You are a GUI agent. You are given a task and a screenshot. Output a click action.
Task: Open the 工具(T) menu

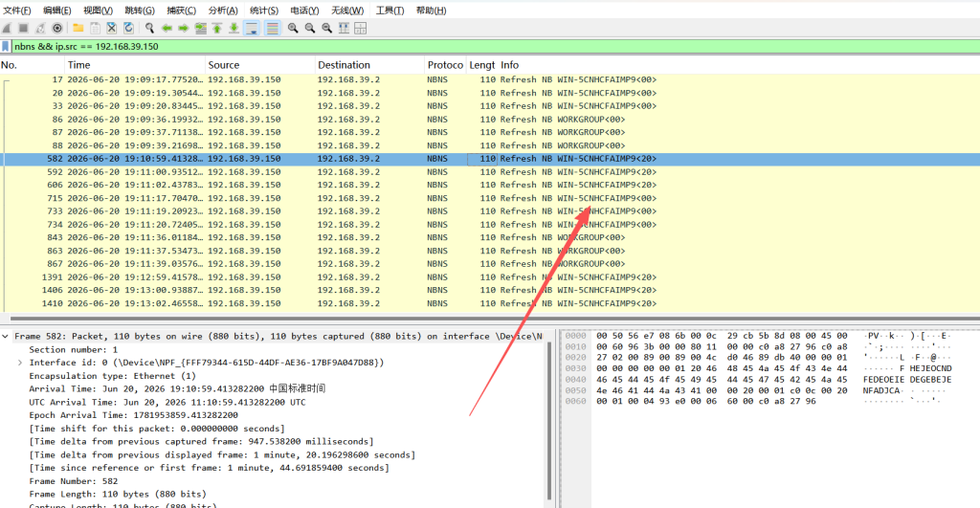(390, 11)
